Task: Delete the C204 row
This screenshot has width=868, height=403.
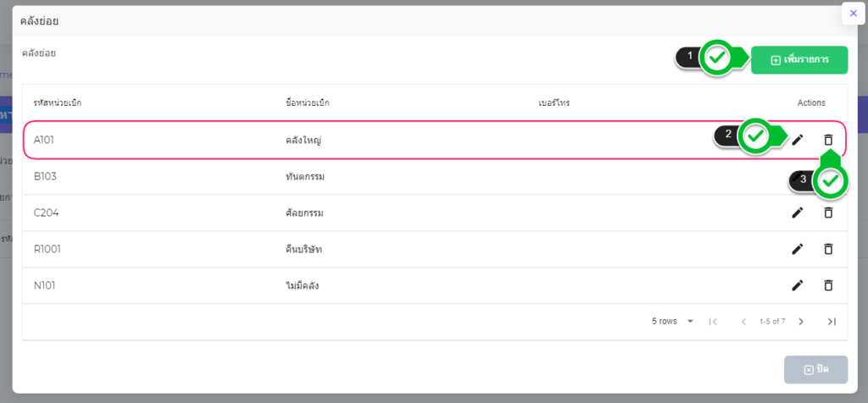Action: [x=828, y=213]
